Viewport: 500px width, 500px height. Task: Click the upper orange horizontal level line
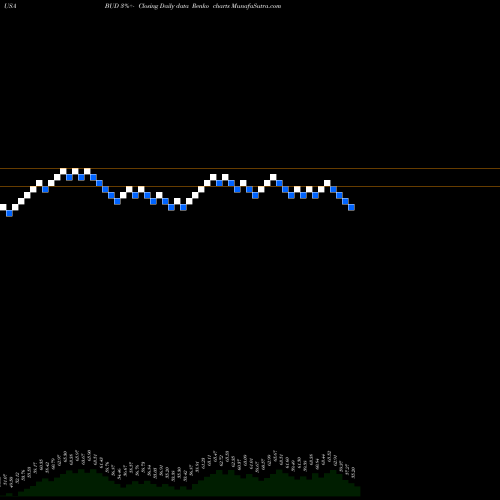[x=250, y=169]
